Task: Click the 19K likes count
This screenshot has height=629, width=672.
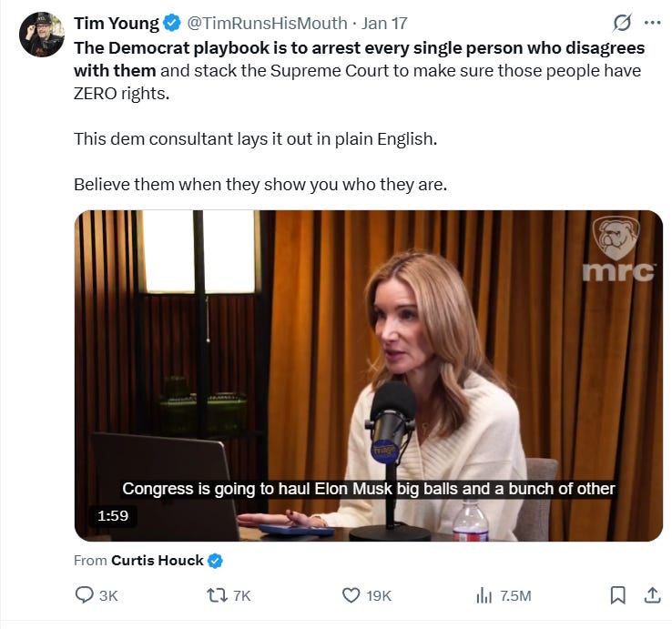Action: (x=379, y=595)
